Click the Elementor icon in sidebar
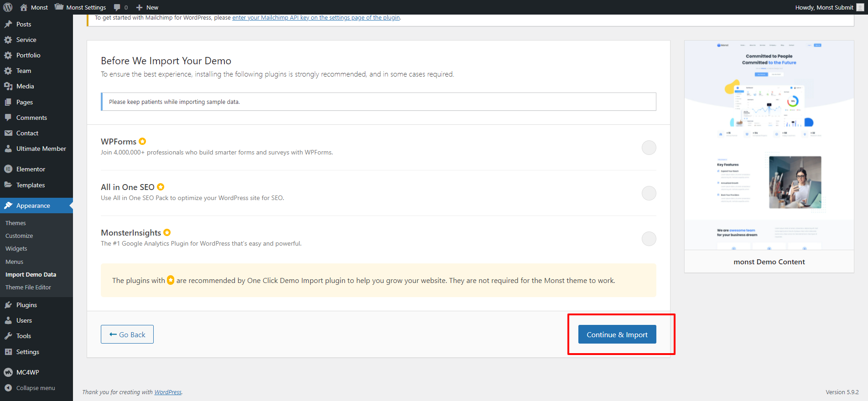This screenshot has width=868, height=401. coord(8,169)
